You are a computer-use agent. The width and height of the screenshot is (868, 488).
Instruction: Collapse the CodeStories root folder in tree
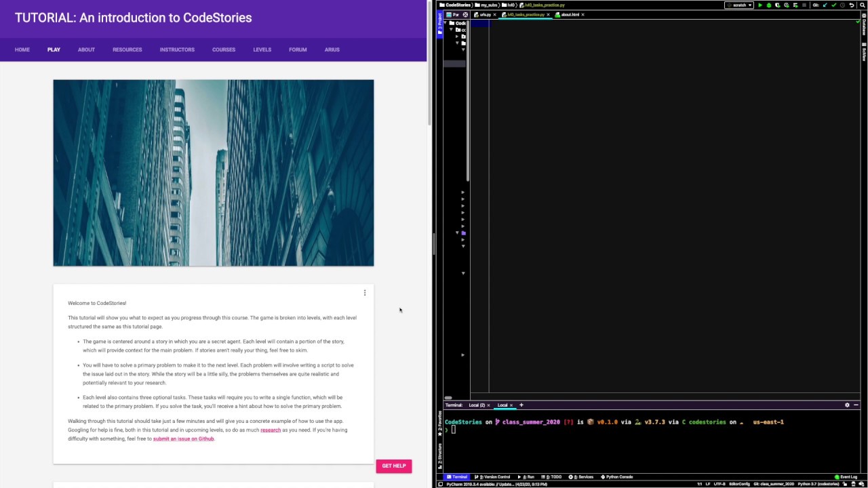click(x=446, y=23)
